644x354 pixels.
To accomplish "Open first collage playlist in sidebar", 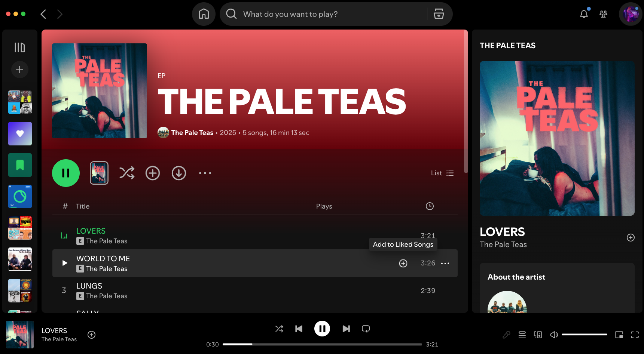I will [x=20, y=102].
